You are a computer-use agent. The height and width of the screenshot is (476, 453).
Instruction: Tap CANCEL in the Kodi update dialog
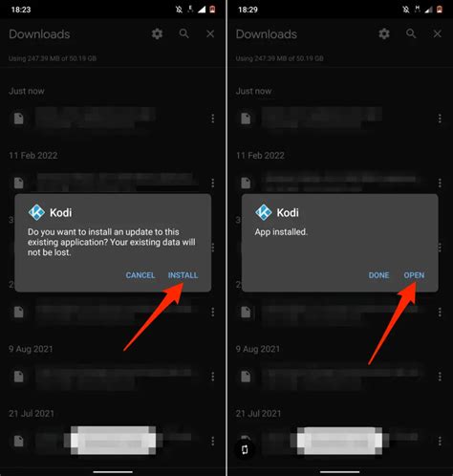(x=140, y=275)
